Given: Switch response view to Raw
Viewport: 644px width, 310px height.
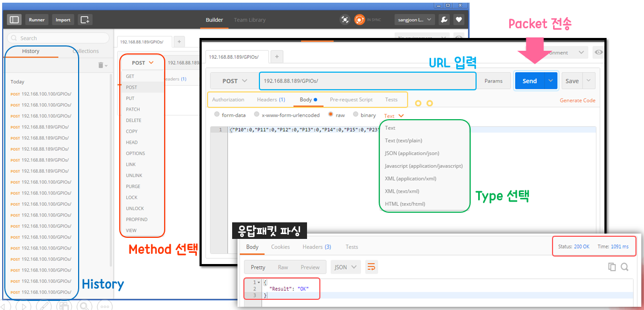Looking at the screenshot, I should (x=283, y=267).
